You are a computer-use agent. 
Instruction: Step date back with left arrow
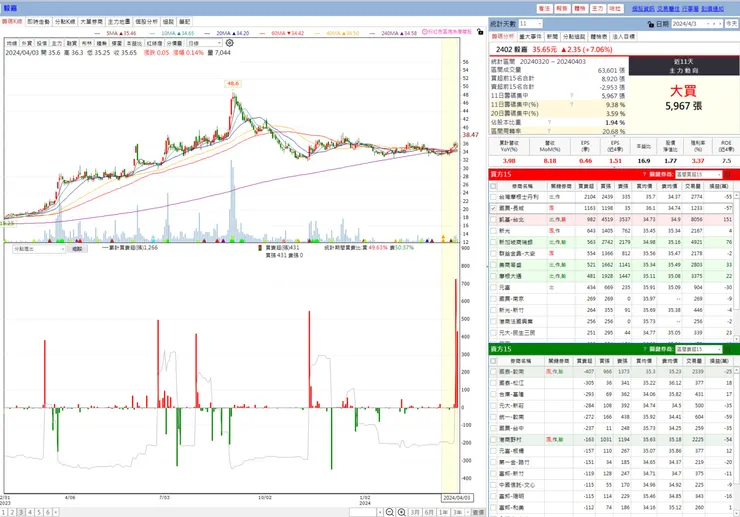[714, 24]
